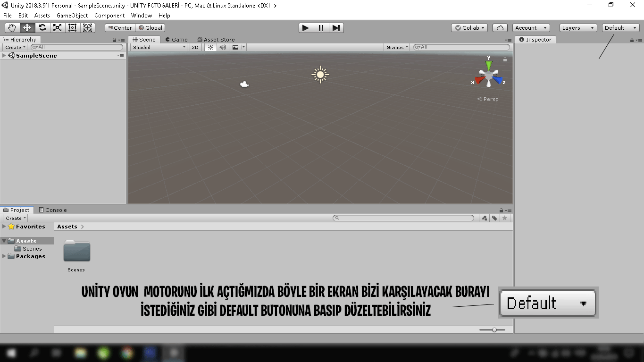This screenshot has width=644, height=362.
Task: Select the Rotate tool
Action: (x=42, y=28)
